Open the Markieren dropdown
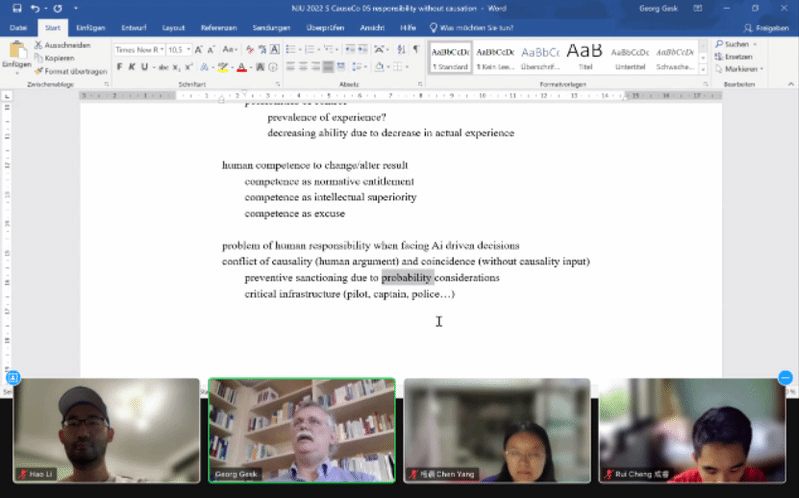Viewport: 799px width, 498px height. pyautogui.click(x=739, y=69)
